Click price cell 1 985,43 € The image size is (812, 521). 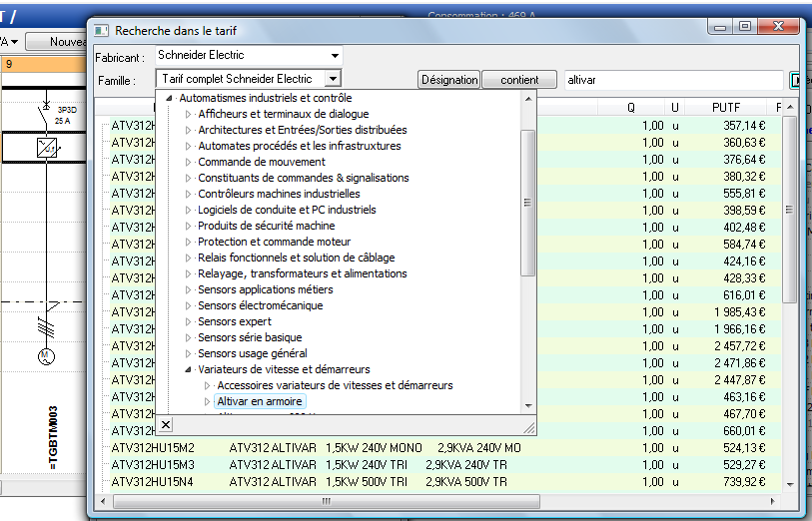click(739, 312)
